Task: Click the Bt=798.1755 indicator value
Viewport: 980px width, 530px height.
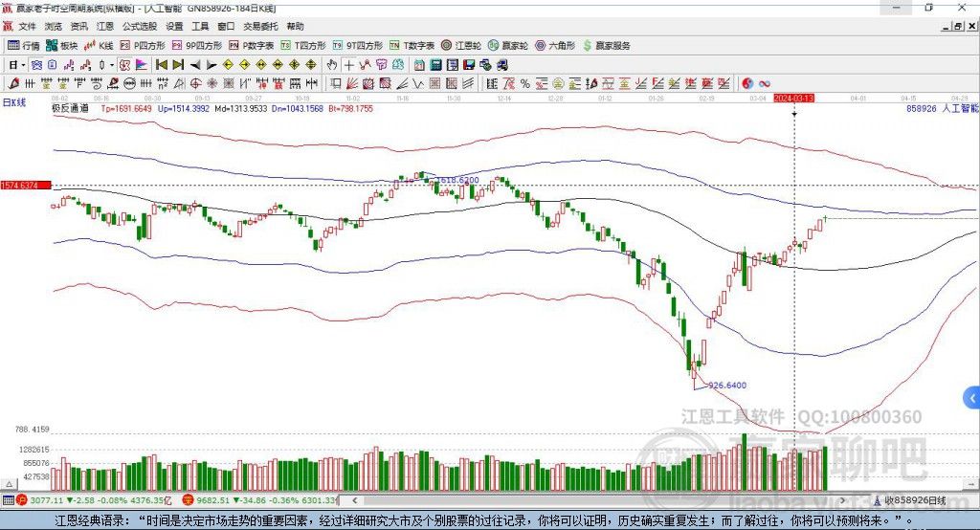Action: [x=350, y=109]
